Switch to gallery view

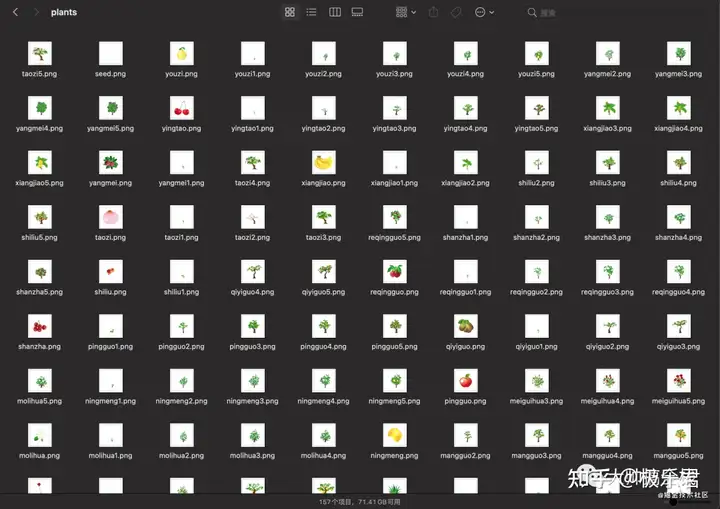pos(357,12)
